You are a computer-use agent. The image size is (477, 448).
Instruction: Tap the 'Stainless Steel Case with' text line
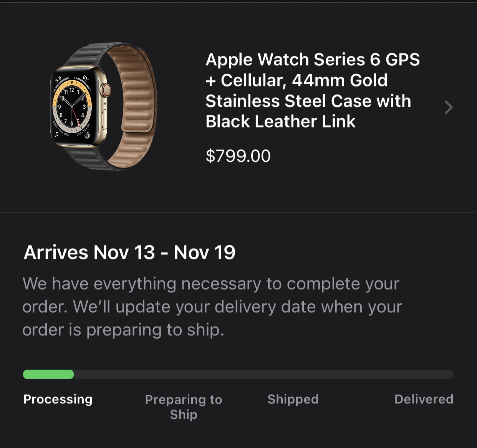[308, 101]
